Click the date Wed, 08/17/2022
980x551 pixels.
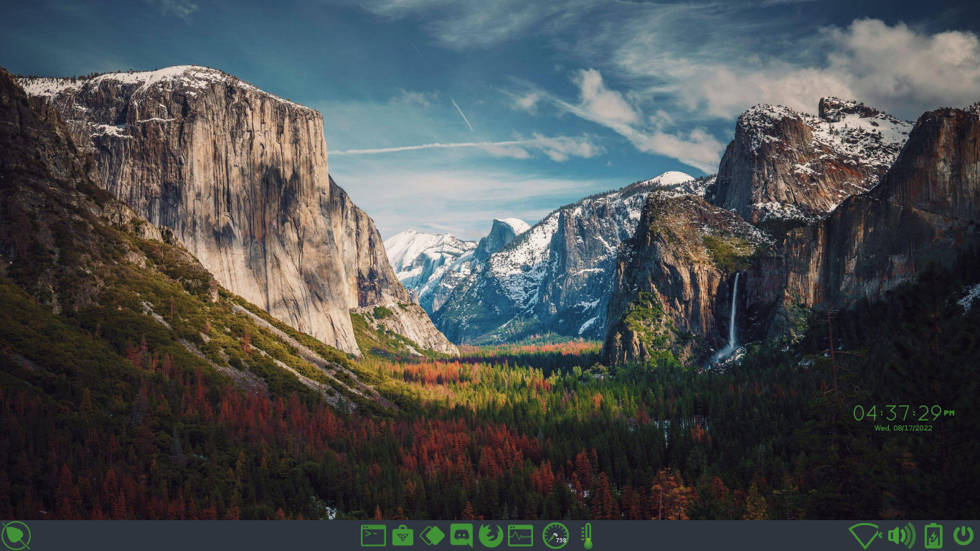904,428
